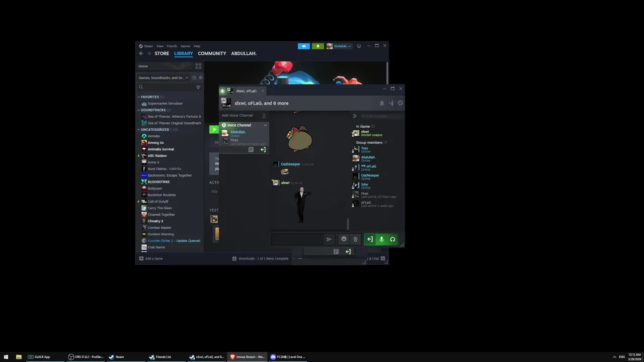The width and height of the screenshot is (644, 362).
Task: Open Steam notifications bell button
Action: tap(318, 46)
